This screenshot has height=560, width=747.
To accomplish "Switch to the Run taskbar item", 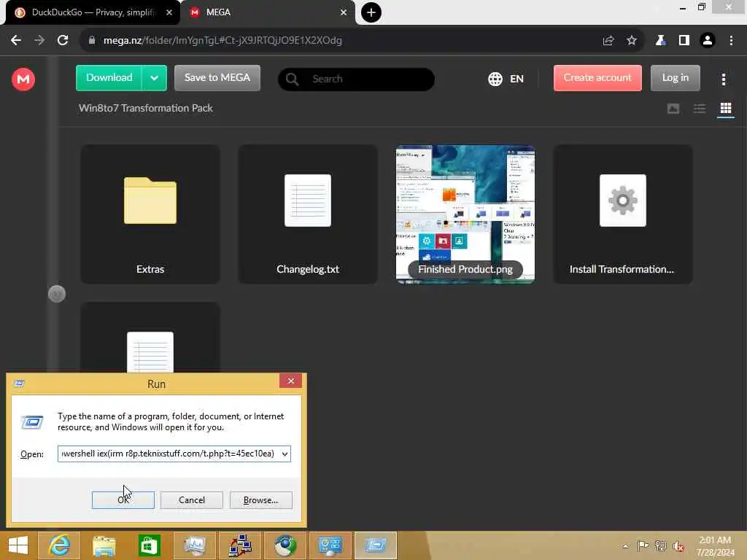I will 376,545.
